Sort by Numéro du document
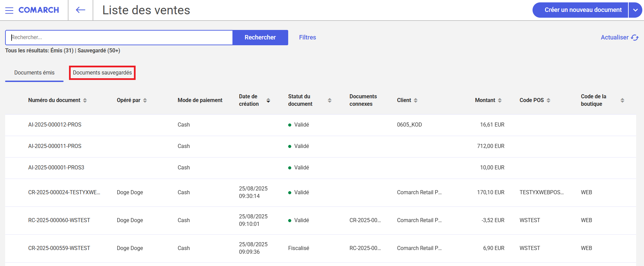Screen dimensions: 644x266 pyautogui.click(x=85, y=100)
